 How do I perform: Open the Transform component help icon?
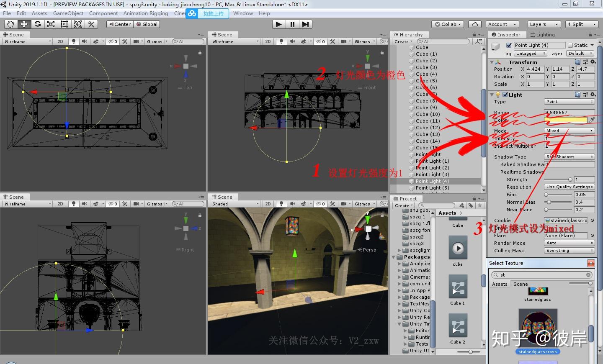pos(578,62)
